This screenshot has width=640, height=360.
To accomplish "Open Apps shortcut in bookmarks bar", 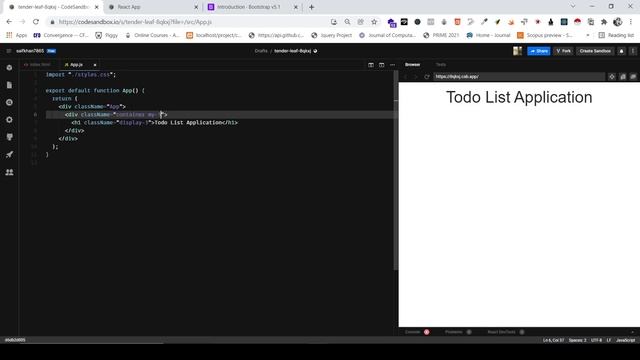I will (x=16, y=36).
